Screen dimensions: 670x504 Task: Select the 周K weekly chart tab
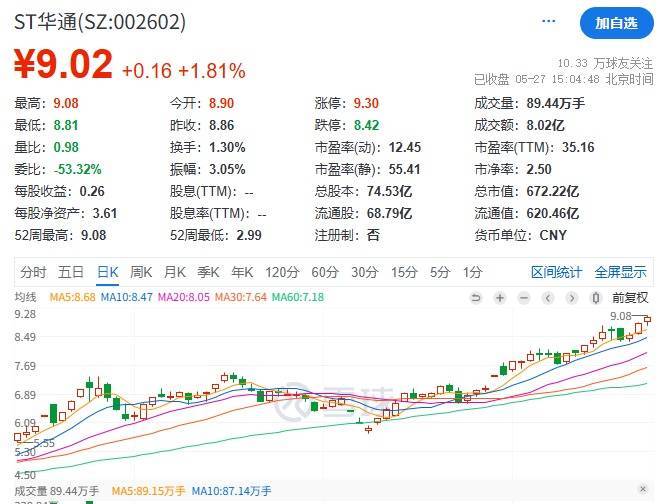(141, 272)
